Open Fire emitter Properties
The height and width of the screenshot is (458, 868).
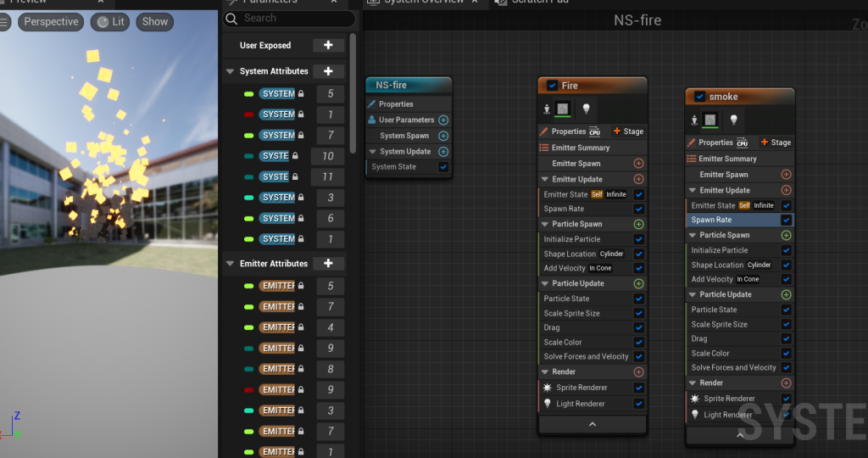coord(570,131)
